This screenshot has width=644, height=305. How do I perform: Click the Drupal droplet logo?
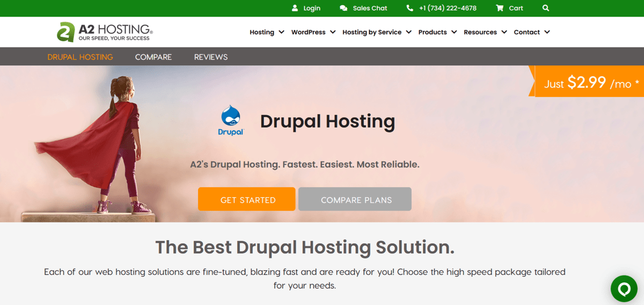click(x=231, y=121)
